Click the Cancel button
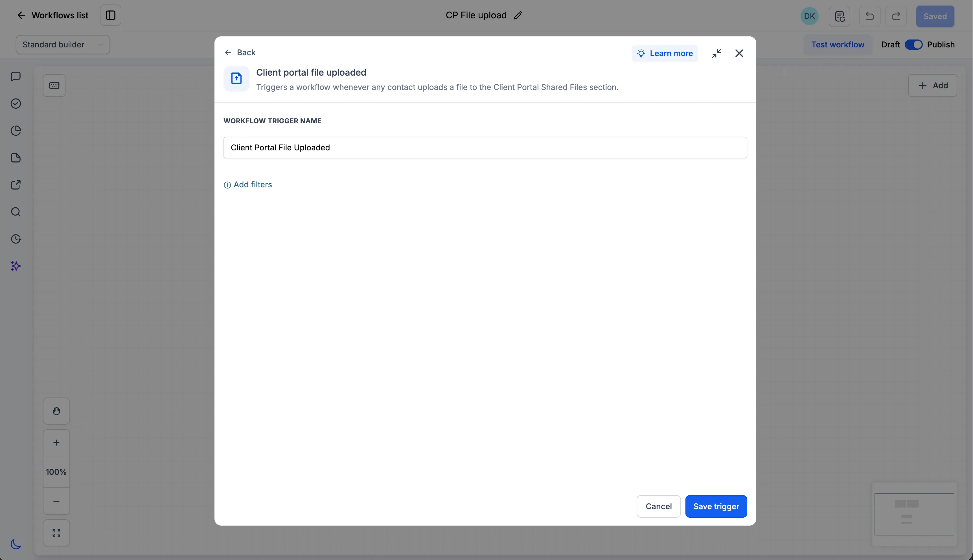Image resolution: width=973 pixels, height=560 pixels. click(658, 506)
